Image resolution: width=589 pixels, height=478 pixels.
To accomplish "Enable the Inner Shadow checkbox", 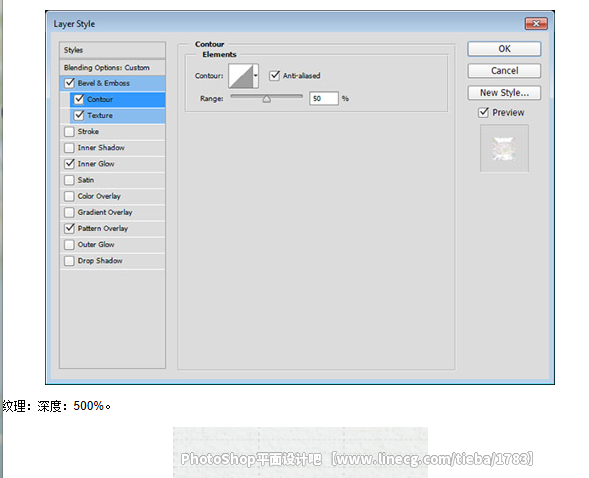I will (x=69, y=148).
